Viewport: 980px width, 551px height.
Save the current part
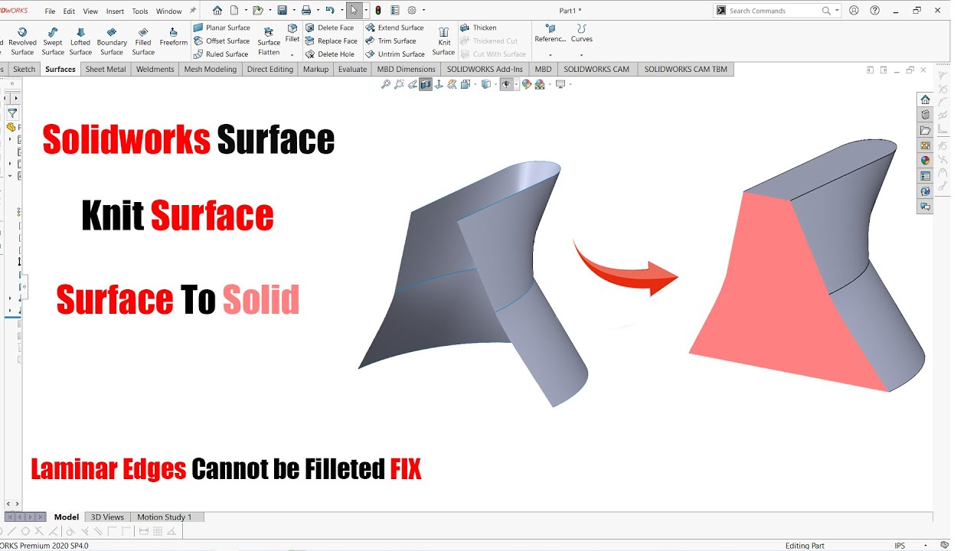pyautogui.click(x=282, y=11)
